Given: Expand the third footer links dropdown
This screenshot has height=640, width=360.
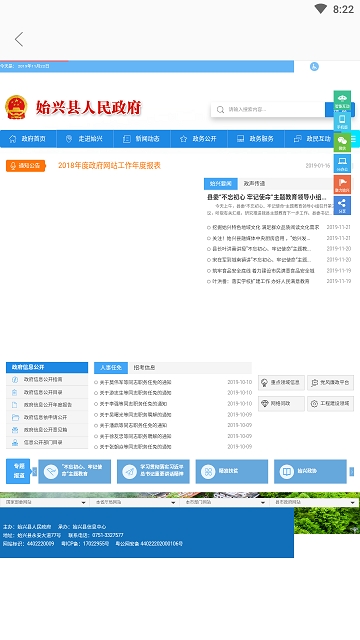Looking at the screenshot, I should click(224, 502).
